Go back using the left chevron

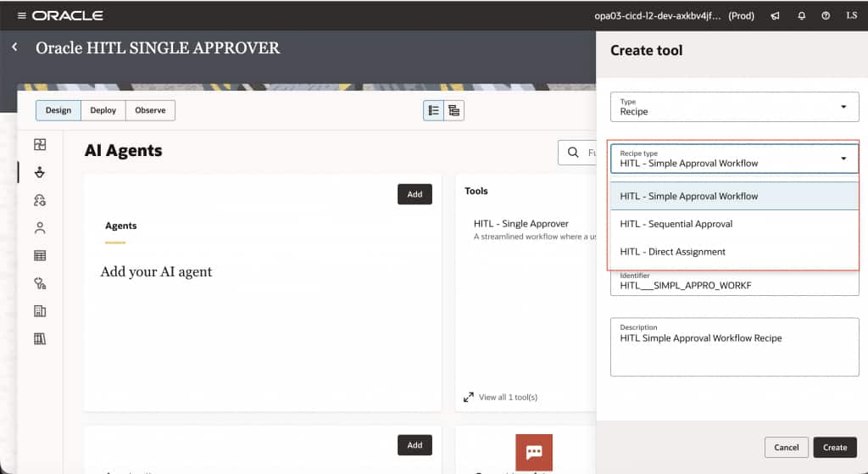pyautogui.click(x=15, y=47)
